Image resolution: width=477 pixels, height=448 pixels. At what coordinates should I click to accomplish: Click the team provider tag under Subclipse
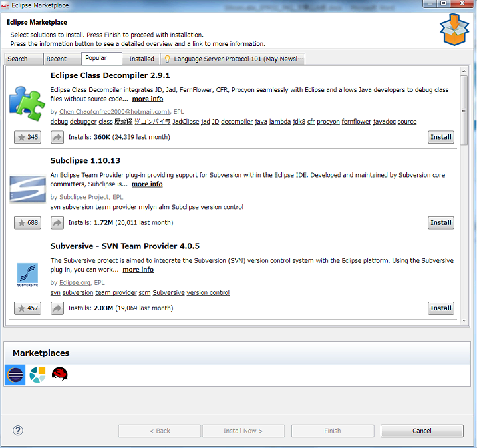[116, 207]
